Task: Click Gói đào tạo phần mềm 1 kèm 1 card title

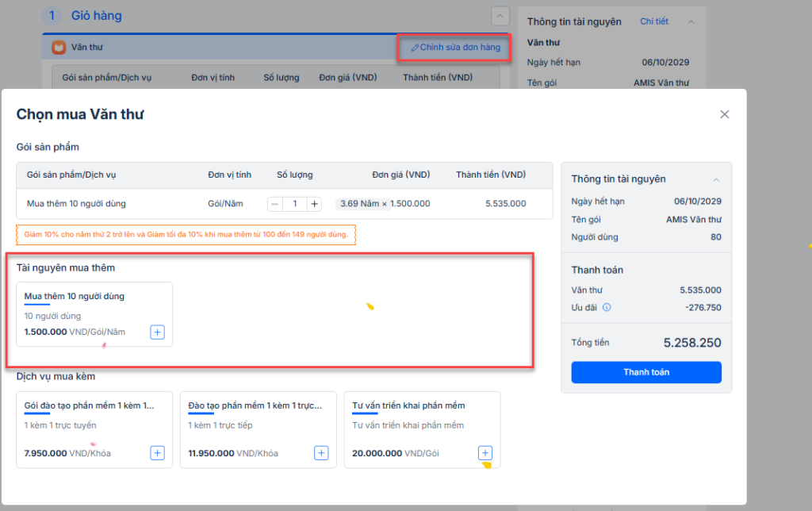Action: (x=89, y=405)
